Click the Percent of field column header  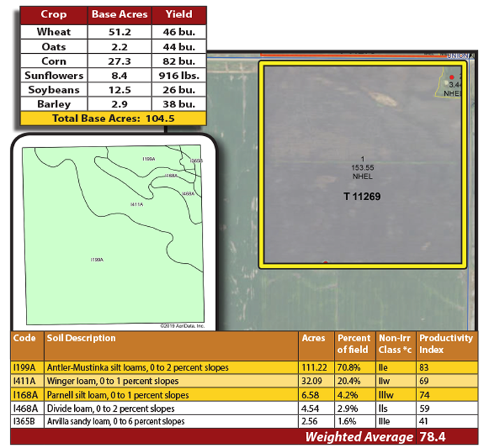click(x=354, y=344)
